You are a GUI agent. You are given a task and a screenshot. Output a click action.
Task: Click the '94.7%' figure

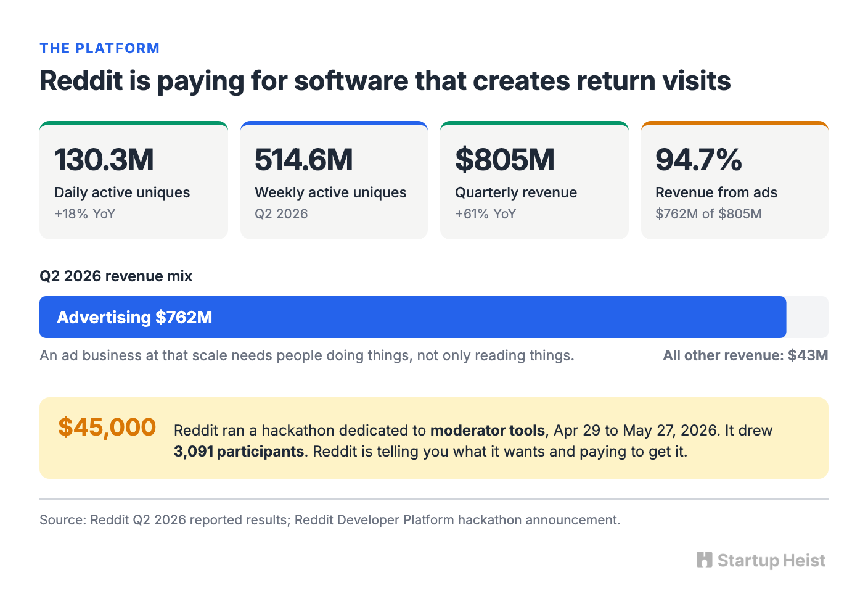coord(698,160)
